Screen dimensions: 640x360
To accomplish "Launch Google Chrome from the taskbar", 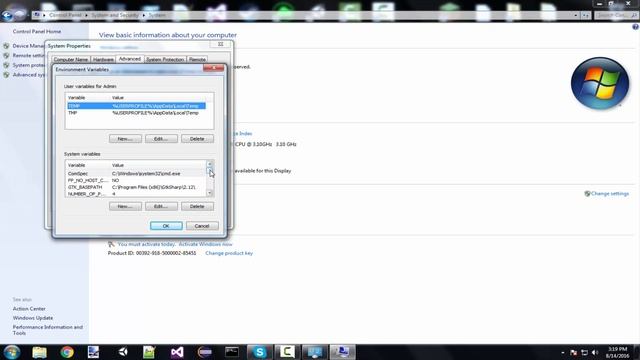I will click(67, 352).
